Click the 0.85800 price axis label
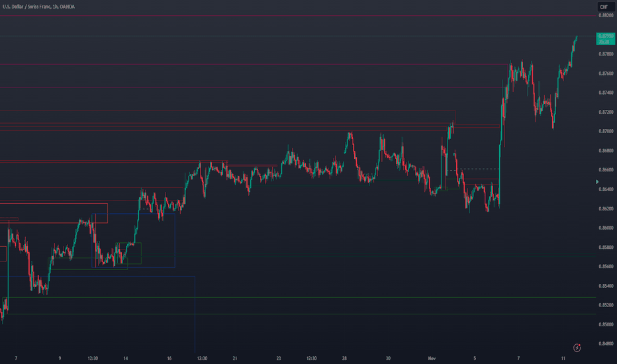617x364 pixels. (x=606, y=248)
